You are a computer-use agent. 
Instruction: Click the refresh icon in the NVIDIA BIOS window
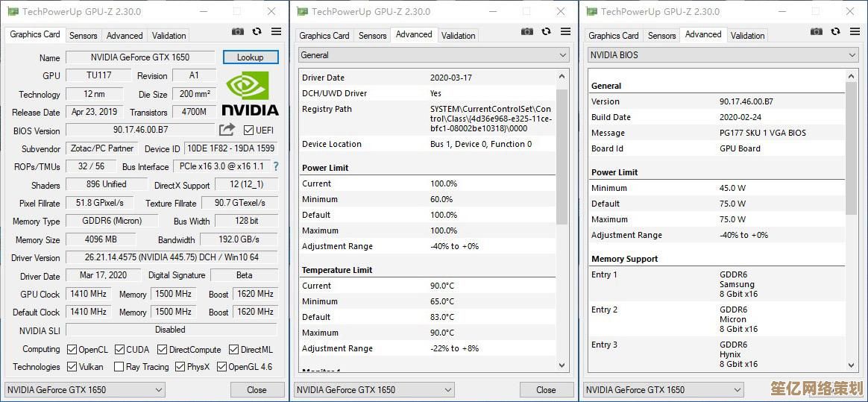(836, 31)
